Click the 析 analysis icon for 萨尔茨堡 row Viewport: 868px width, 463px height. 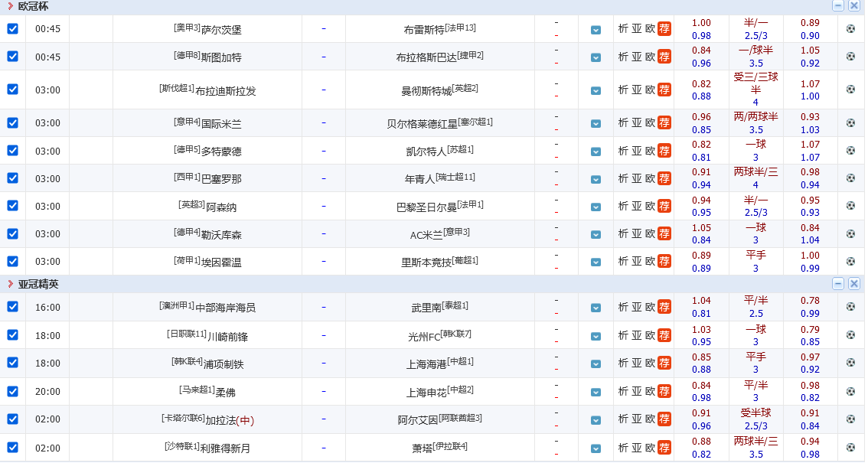point(622,28)
